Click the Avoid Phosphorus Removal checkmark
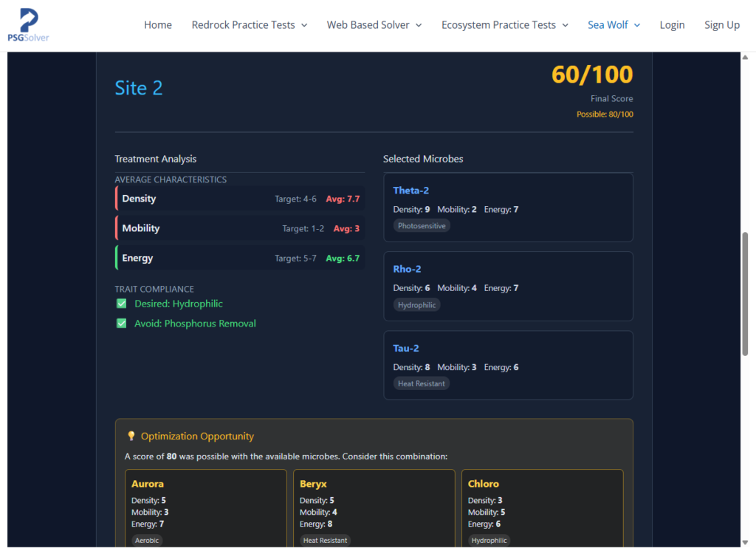This screenshot has width=756, height=554. pyautogui.click(x=122, y=324)
